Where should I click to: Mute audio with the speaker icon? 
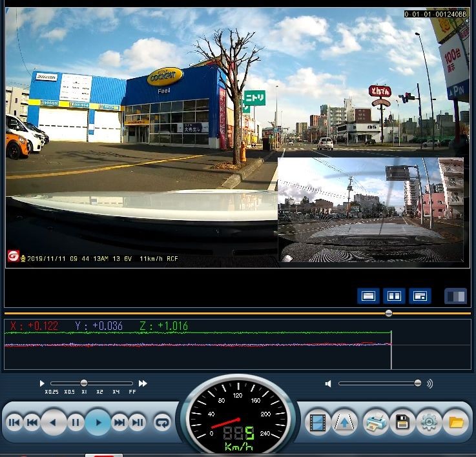pyautogui.click(x=328, y=384)
